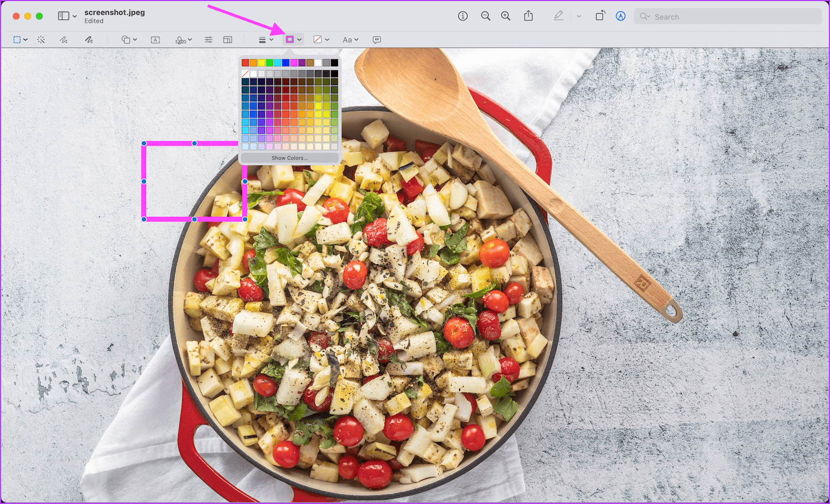Minimize window with the yellow button

pos(28,16)
